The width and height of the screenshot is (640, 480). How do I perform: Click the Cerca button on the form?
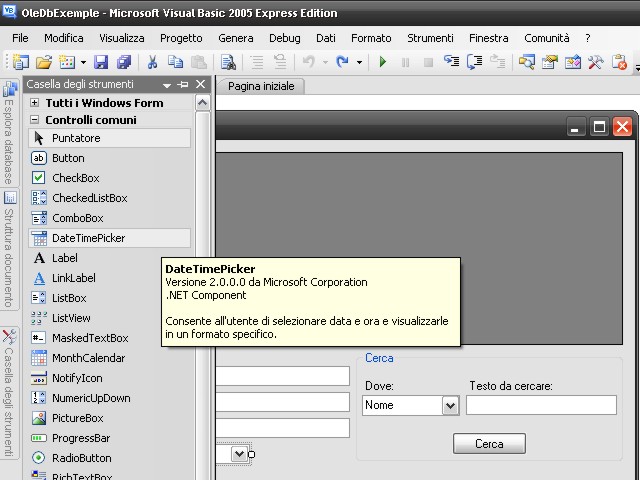(489, 444)
